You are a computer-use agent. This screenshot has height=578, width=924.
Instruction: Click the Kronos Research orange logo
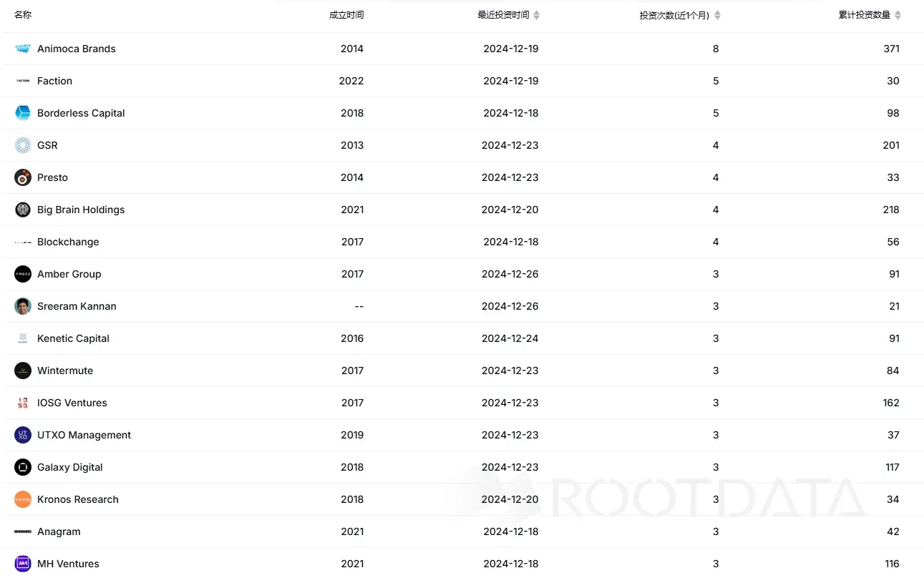coord(23,499)
